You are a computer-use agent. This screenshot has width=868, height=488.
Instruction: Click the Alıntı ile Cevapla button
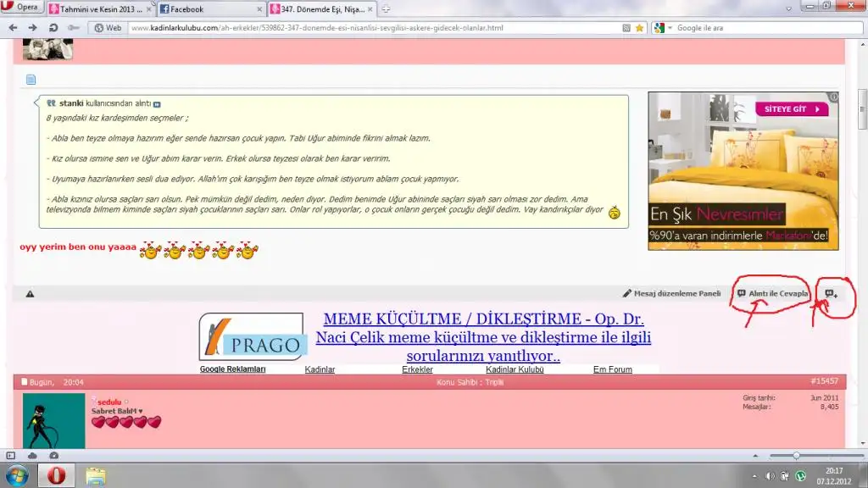tap(773, 294)
